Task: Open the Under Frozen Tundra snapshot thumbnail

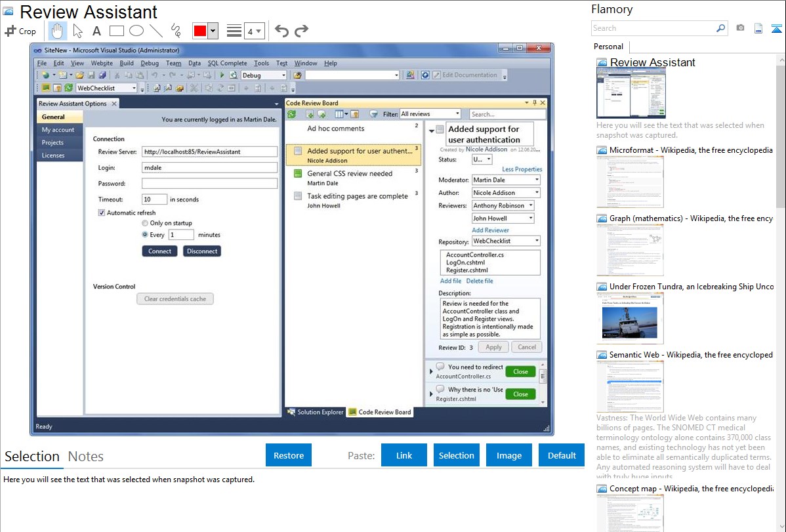Action: click(630, 317)
